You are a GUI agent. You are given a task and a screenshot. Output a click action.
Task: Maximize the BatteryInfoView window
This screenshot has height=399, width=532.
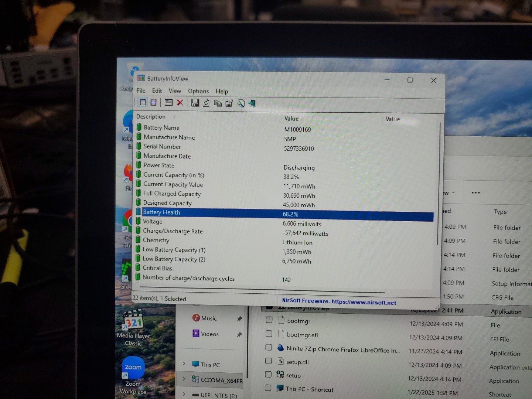coord(410,80)
